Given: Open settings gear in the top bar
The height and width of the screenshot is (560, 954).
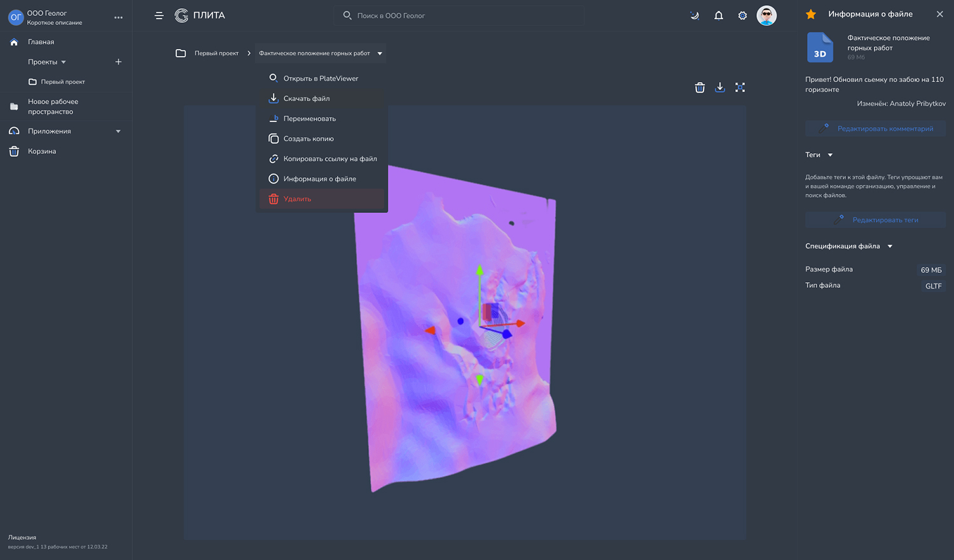Looking at the screenshot, I should [x=742, y=15].
